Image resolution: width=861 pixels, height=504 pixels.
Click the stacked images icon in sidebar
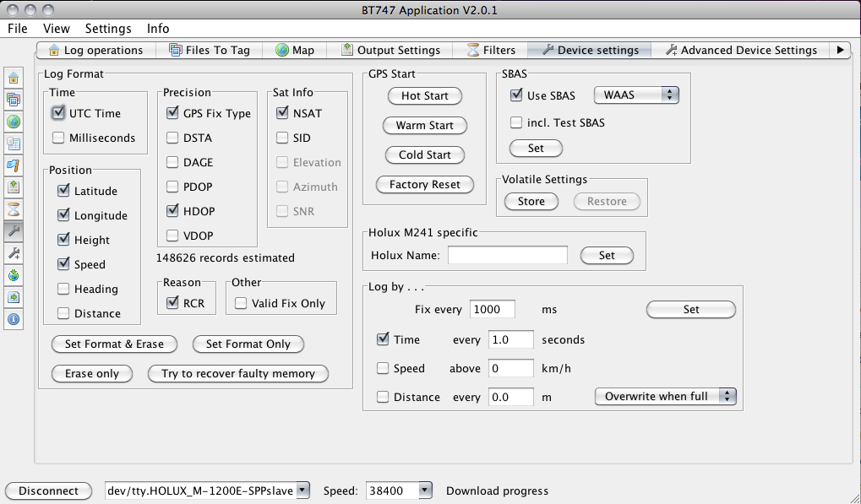click(14, 100)
